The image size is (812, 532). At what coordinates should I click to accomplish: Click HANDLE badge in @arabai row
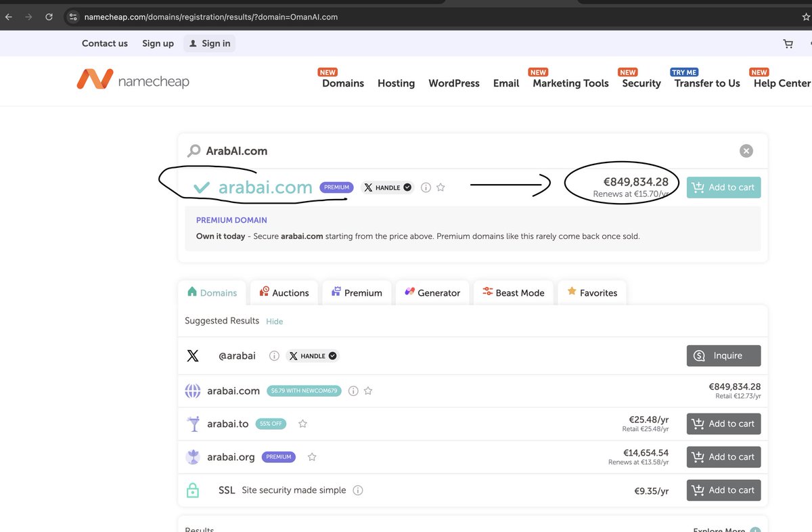pyautogui.click(x=312, y=355)
